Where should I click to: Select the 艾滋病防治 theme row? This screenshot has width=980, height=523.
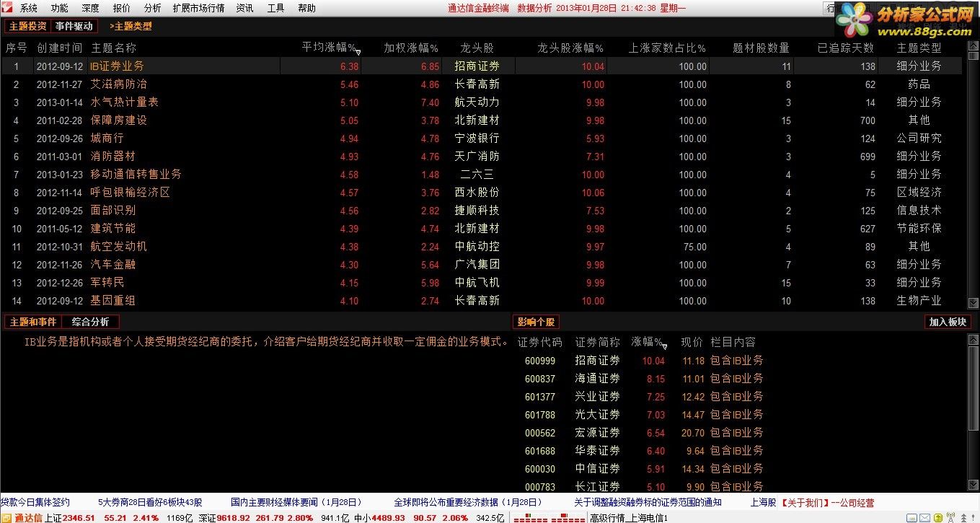tap(482, 84)
